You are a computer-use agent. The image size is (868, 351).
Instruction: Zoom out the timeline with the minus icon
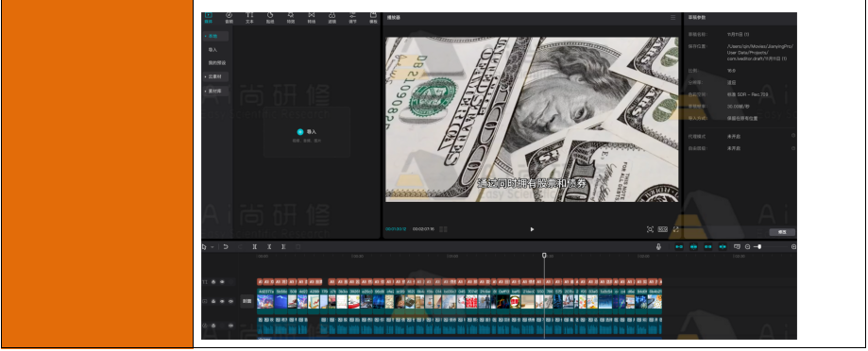click(747, 247)
